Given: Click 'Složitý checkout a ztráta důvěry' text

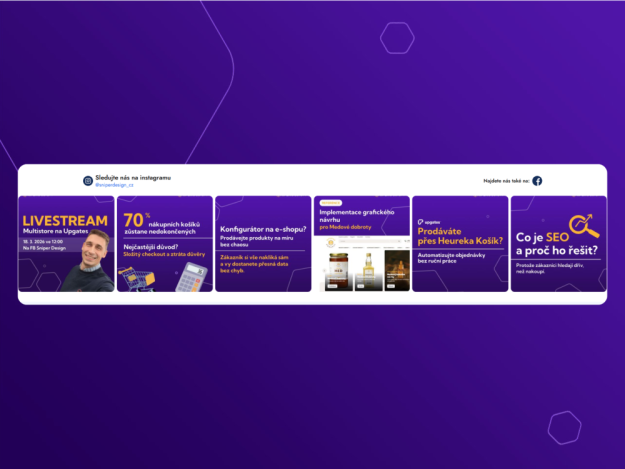Looking at the screenshot, I should tap(164, 255).
